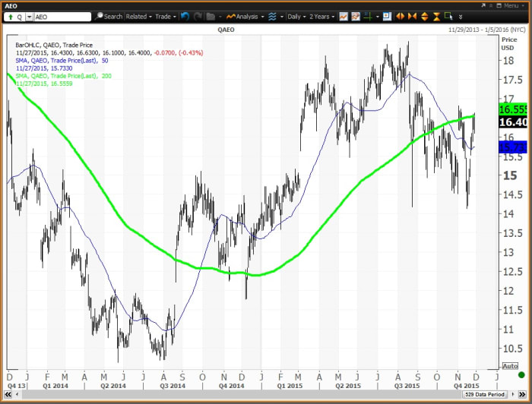Open the Related menu
Image resolution: width=532 pixels, height=404 pixels.
pos(138,16)
